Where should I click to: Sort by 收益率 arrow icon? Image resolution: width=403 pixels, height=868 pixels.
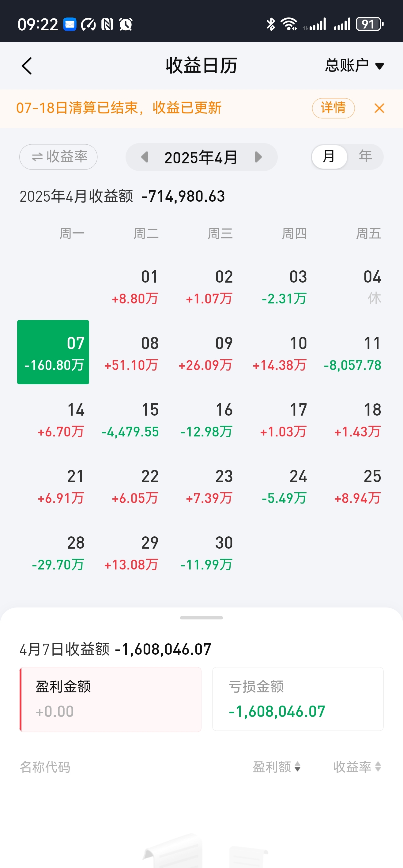pos(378,767)
